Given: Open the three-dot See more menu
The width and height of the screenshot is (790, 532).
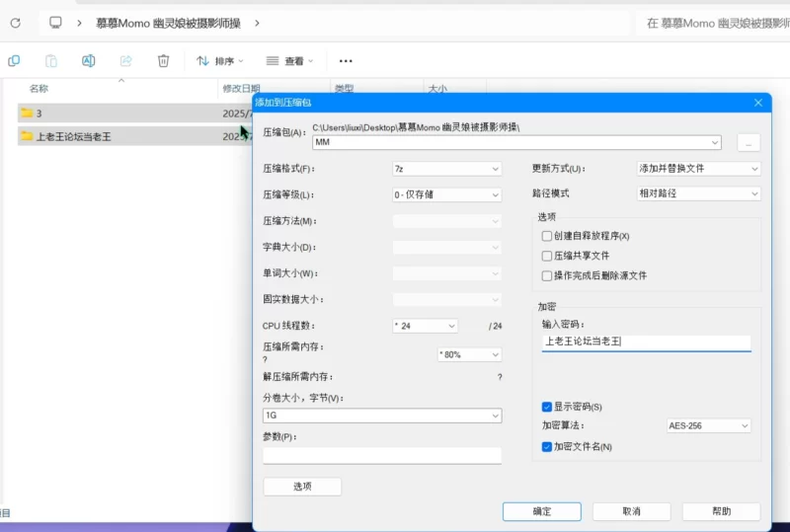Looking at the screenshot, I should 346,61.
